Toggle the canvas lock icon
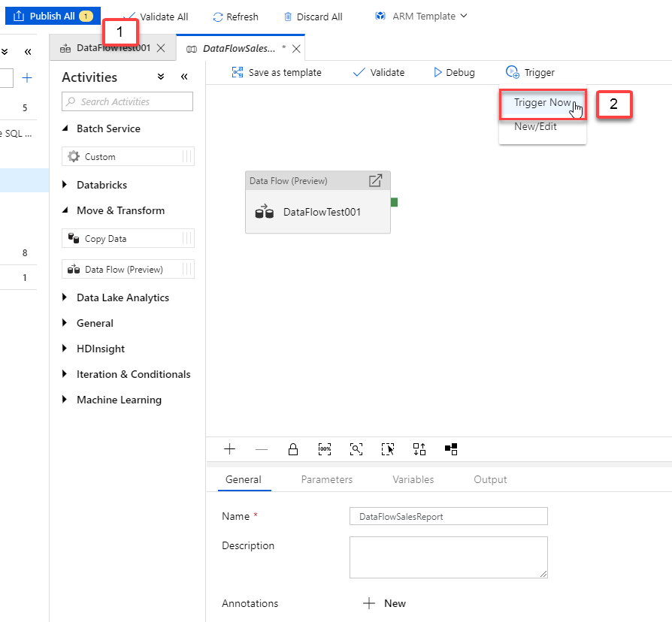672x622 pixels. click(293, 449)
